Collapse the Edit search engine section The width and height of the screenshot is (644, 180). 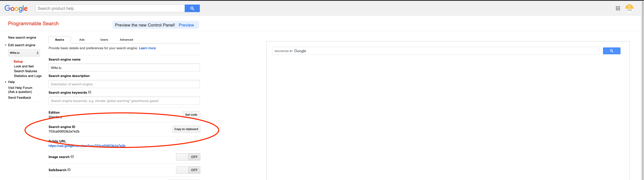[x=6, y=45]
